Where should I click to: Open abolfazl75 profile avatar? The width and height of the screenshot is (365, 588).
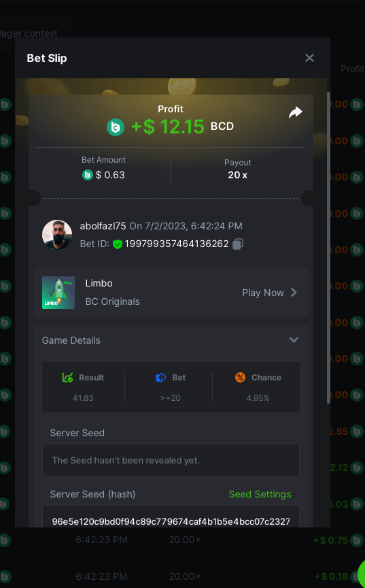click(57, 235)
